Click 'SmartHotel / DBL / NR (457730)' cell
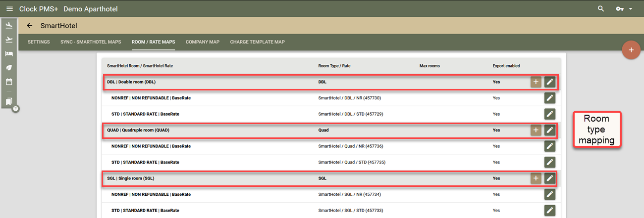The height and width of the screenshot is (218, 644). 349,98
